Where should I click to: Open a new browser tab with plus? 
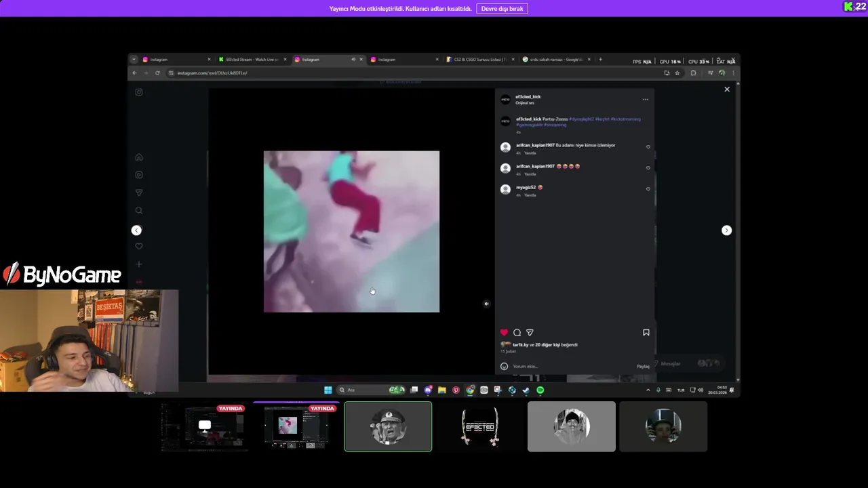coord(600,60)
